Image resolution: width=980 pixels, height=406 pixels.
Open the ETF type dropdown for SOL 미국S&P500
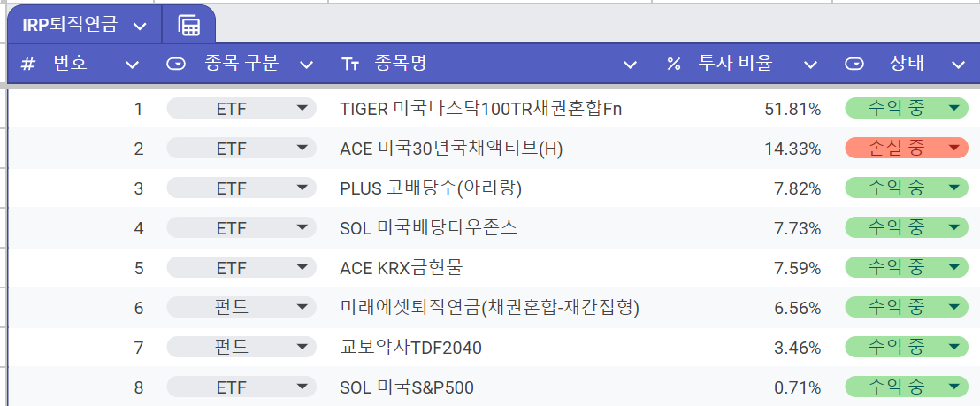[x=241, y=387]
